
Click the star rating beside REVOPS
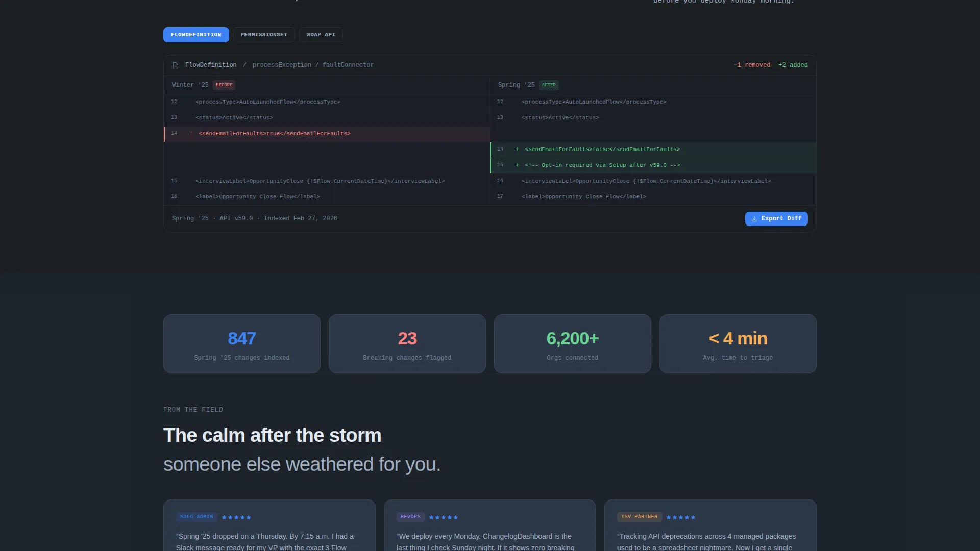point(444,518)
